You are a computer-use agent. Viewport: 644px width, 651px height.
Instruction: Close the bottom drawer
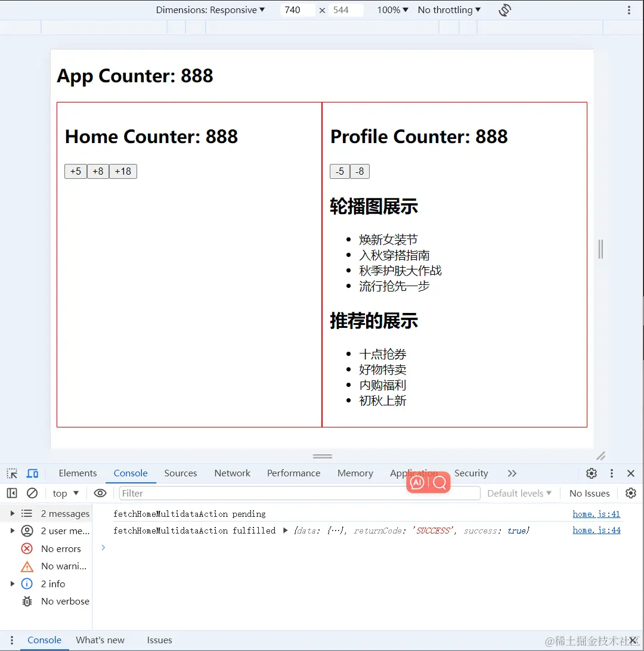pos(633,640)
